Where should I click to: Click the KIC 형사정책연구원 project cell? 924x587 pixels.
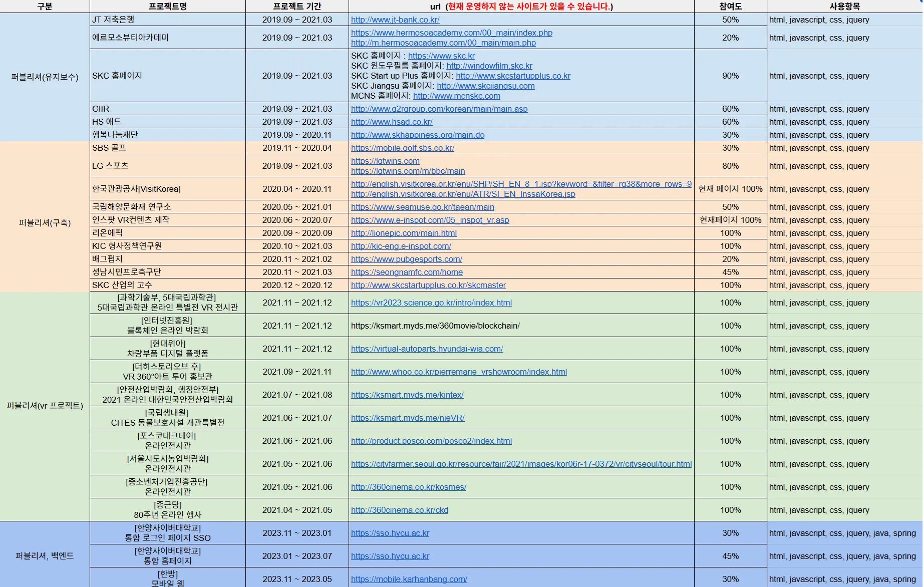168,246
